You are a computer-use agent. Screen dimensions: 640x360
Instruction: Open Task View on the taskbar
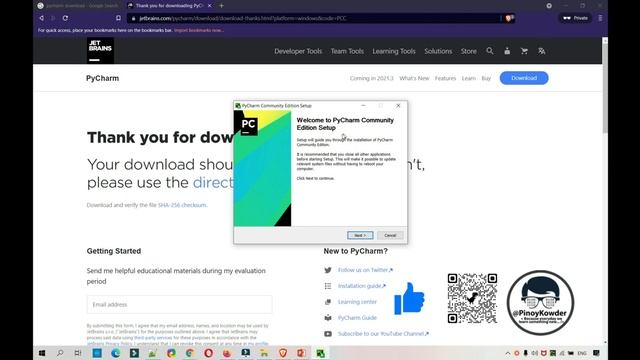click(x=78, y=353)
